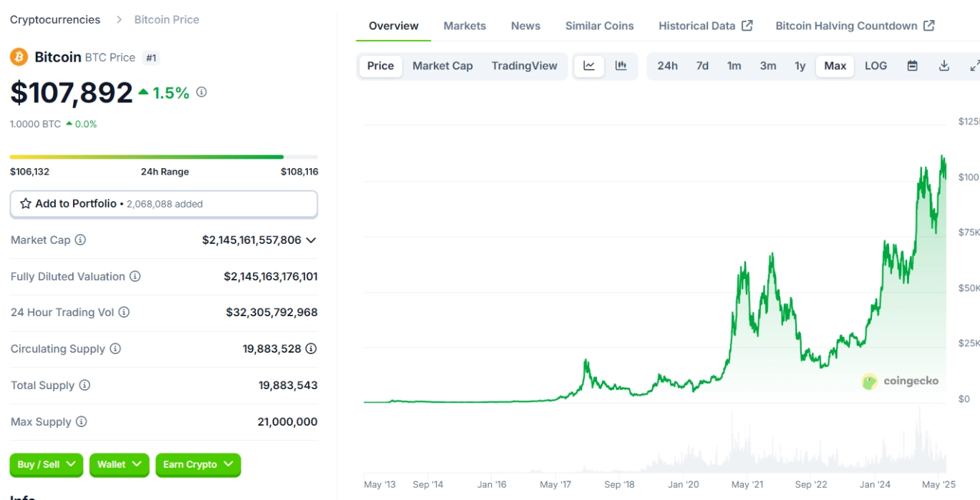Click the May '13 axis label
Screen dimensions: 980x500
click(x=379, y=484)
